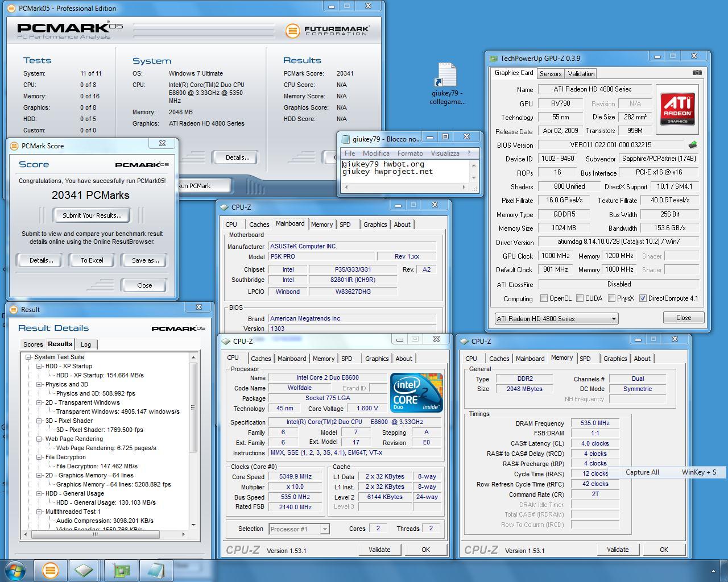This screenshot has height=582, width=728.
Task: Switch to the Validation tab in GPU-Z
Action: point(581,73)
